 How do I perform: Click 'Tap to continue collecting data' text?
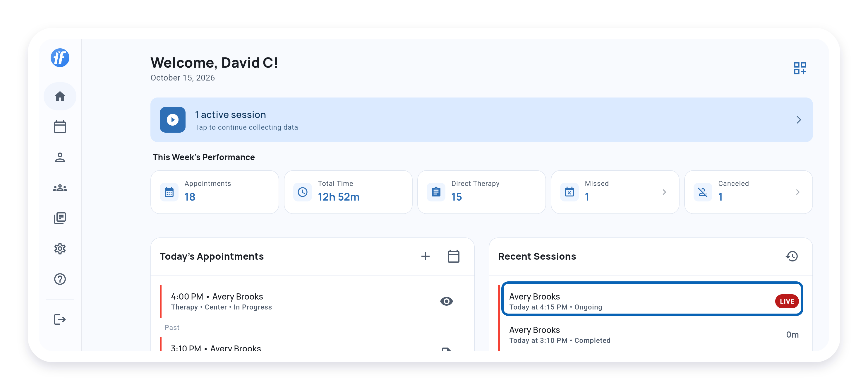246,127
